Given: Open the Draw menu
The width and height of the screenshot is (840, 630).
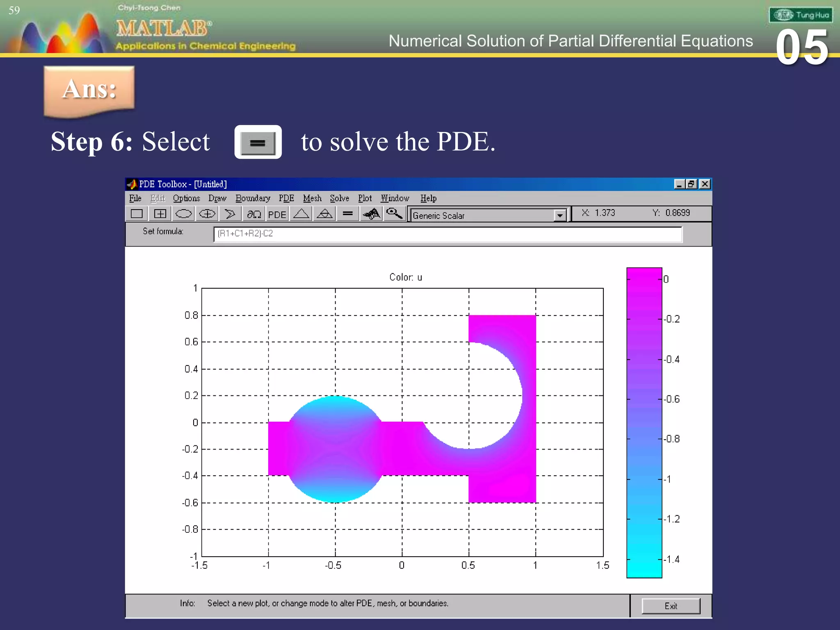Looking at the screenshot, I should (217, 199).
